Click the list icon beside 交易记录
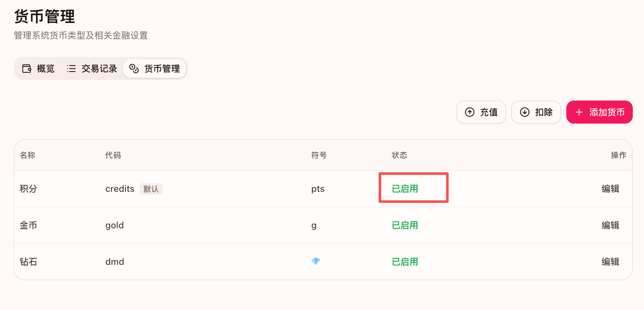 coord(71,69)
